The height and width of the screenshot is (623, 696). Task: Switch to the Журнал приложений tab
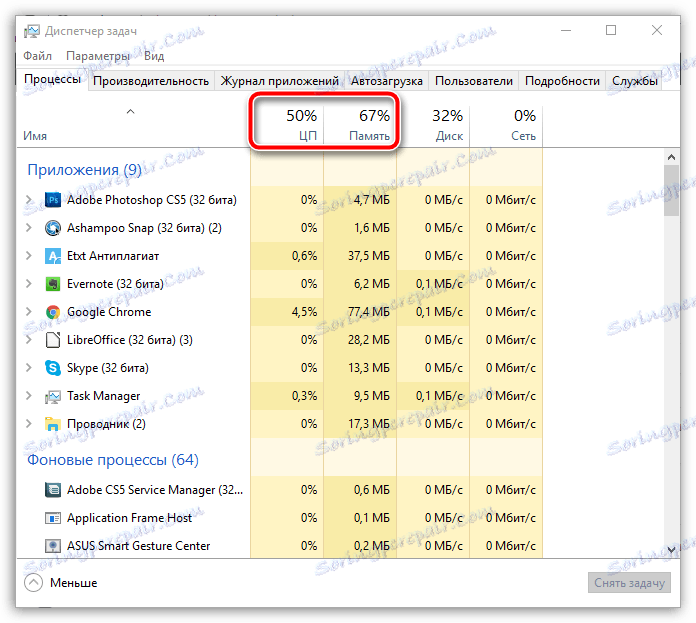pos(280,81)
